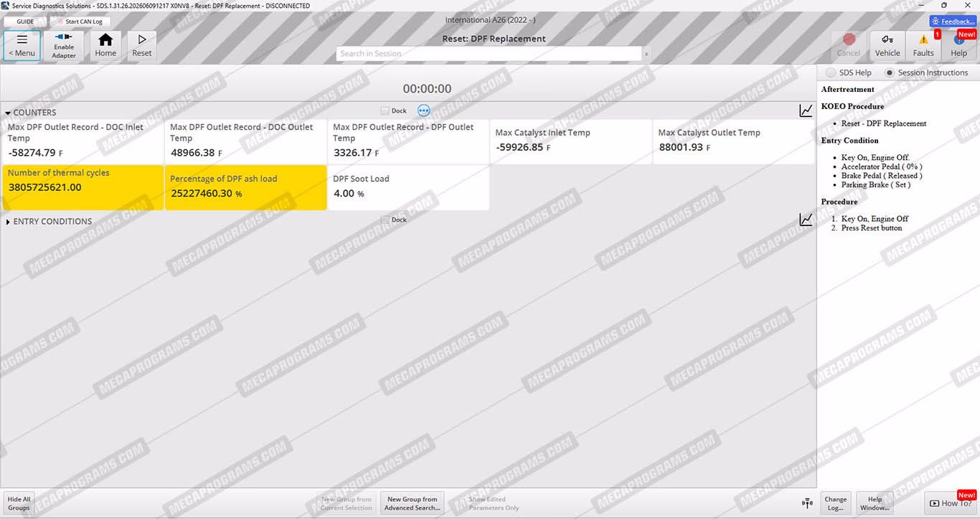Click the Brake Pedal ( Released ) condition
Viewport: 980px width, 519px height.
[x=882, y=175]
